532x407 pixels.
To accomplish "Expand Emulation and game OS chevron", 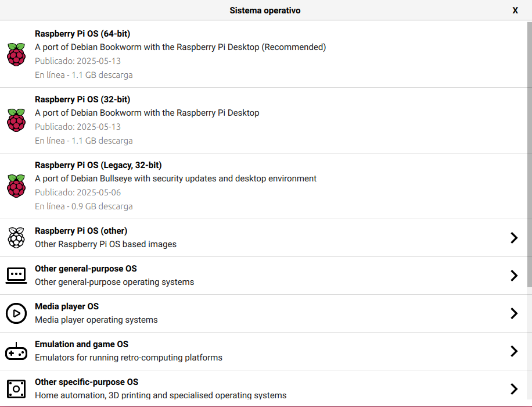I will click(514, 351).
